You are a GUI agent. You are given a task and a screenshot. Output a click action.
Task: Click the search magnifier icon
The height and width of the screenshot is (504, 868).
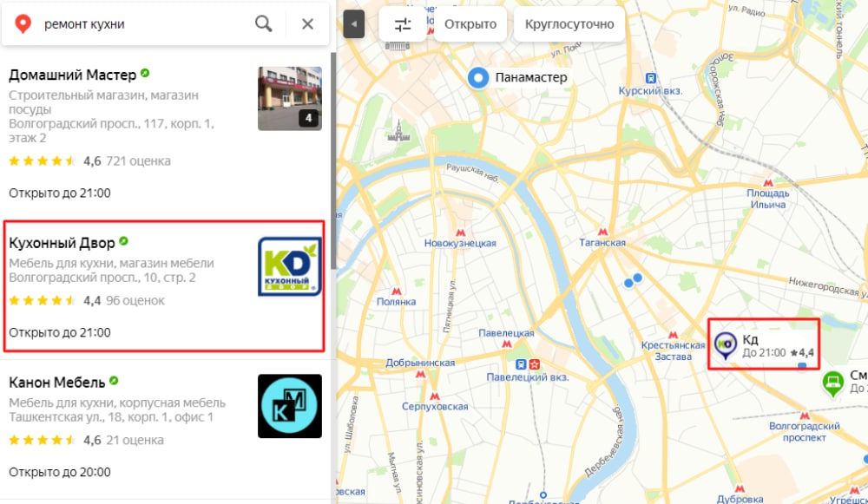click(x=263, y=23)
